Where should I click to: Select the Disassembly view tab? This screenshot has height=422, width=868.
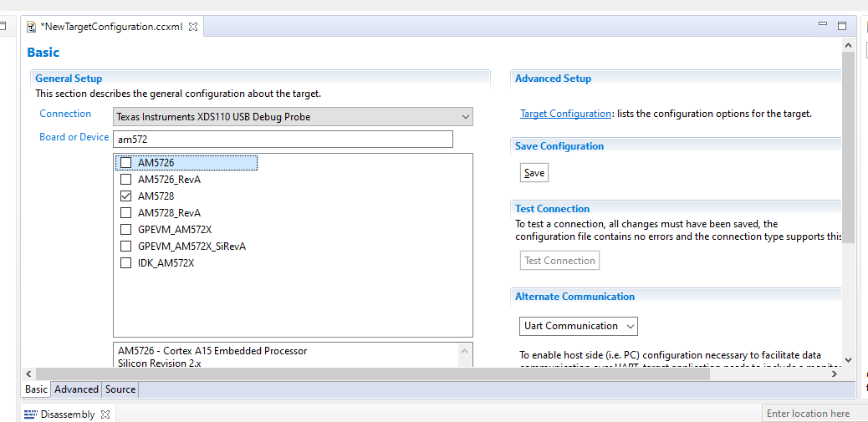click(68, 414)
